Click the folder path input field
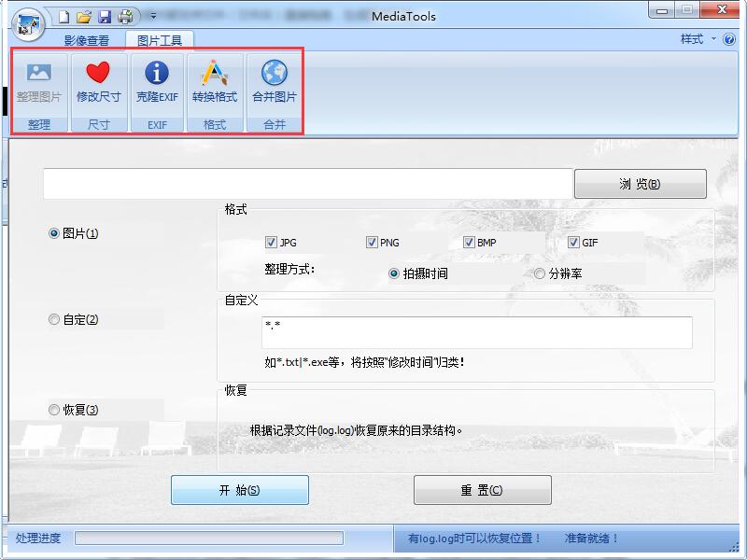747x560 pixels. [308, 183]
